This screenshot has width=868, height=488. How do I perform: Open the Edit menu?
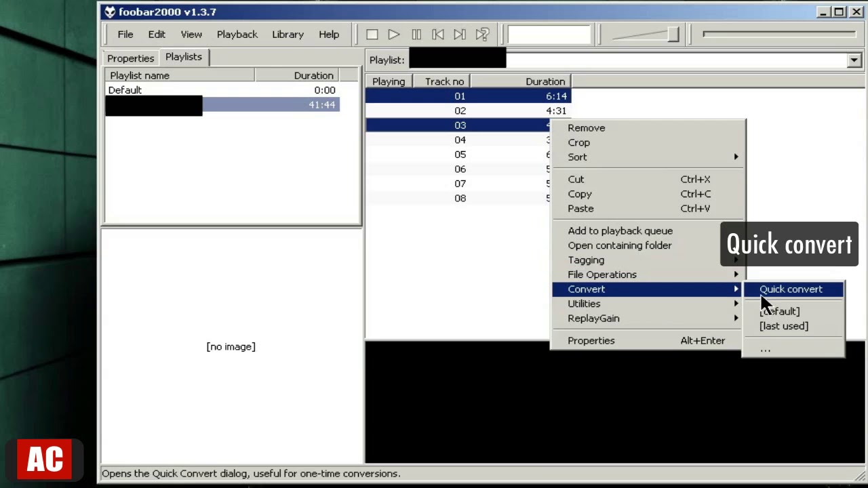pyautogui.click(x=157, y=35)
